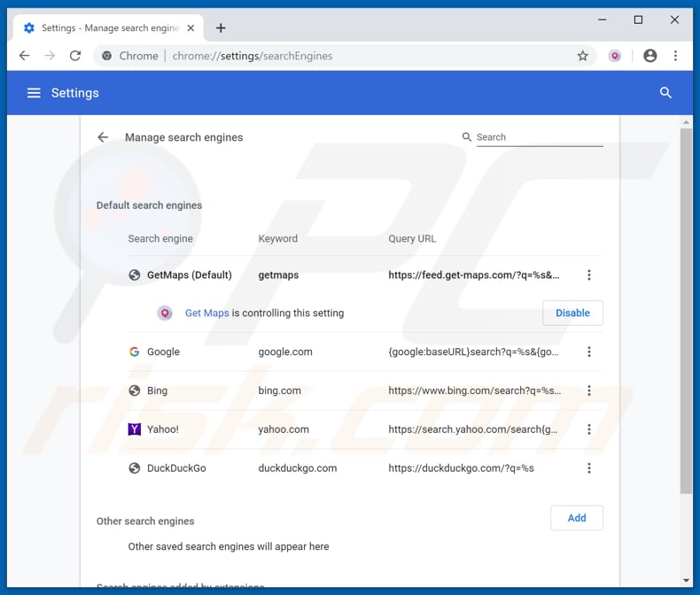This screenshot has width=700, height=595.
Task: Reload the page
Action: click(75, 56)
